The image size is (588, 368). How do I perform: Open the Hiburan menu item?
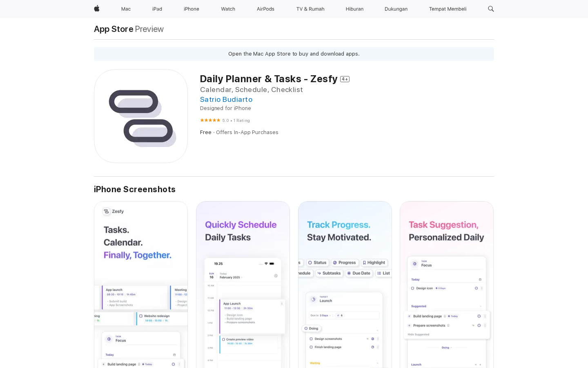coord(354,9)
